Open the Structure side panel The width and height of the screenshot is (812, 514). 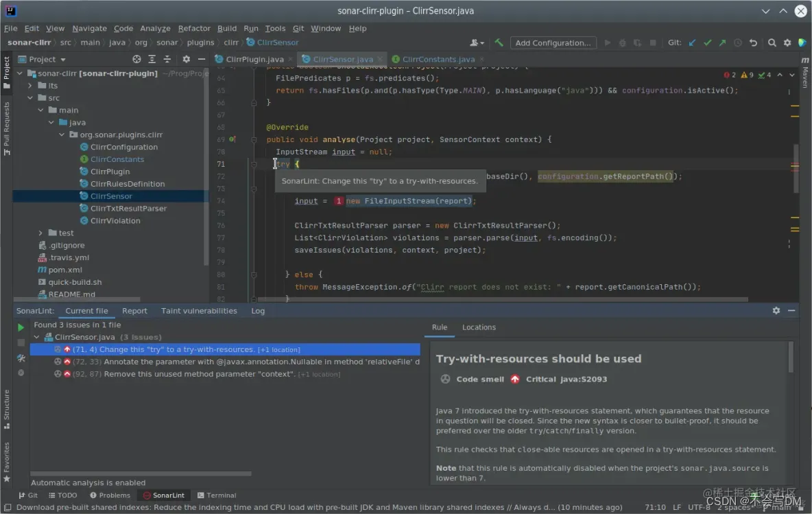pos(7,409)
